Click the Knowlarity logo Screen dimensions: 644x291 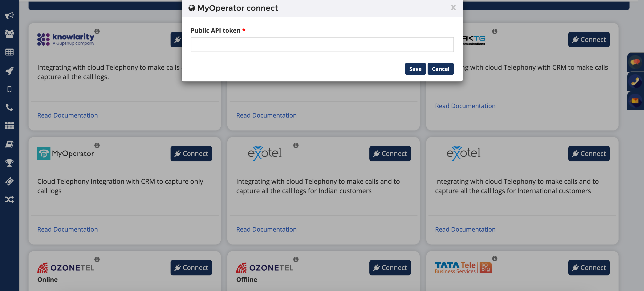[x=66, y=39]
